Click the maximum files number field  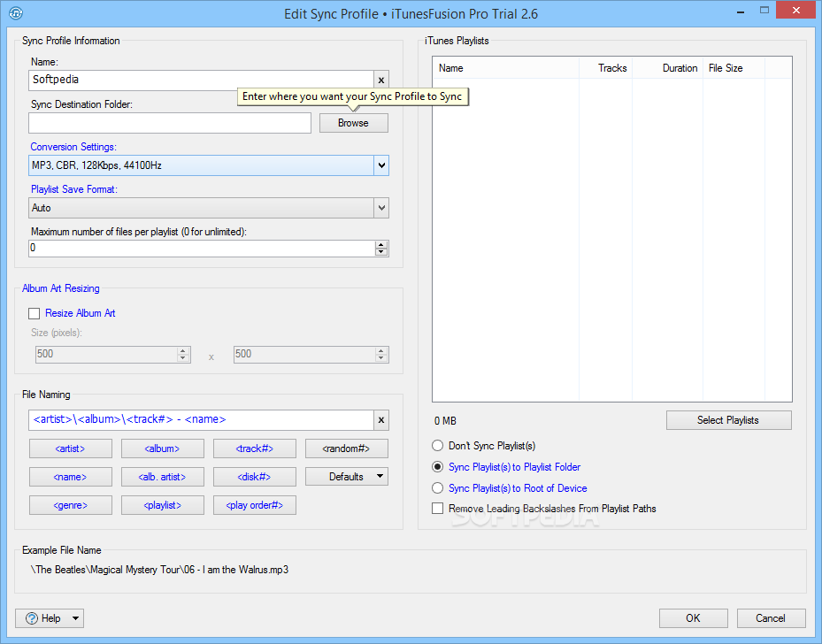(x=203, y=249)
